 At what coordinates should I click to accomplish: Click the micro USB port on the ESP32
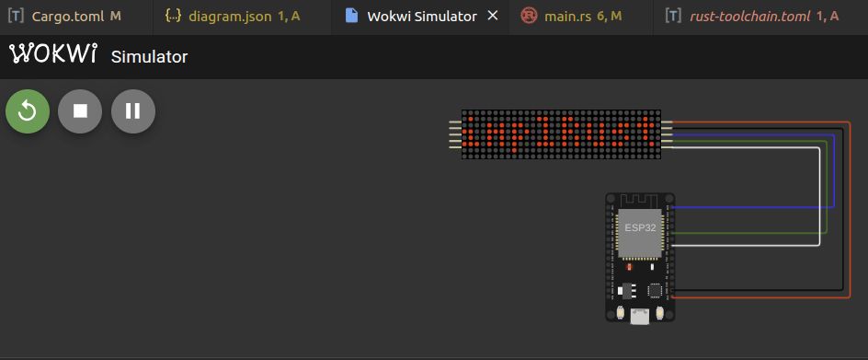pos(641,316)
